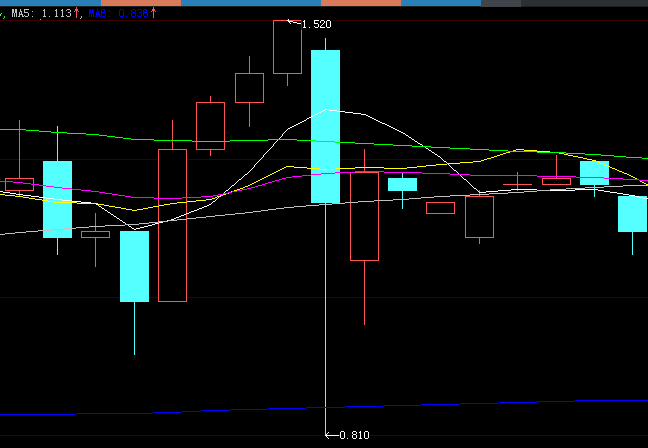648x448 pixels.
Task: Click the MA5: 1.113 indicator label
Action: [42, 13]
